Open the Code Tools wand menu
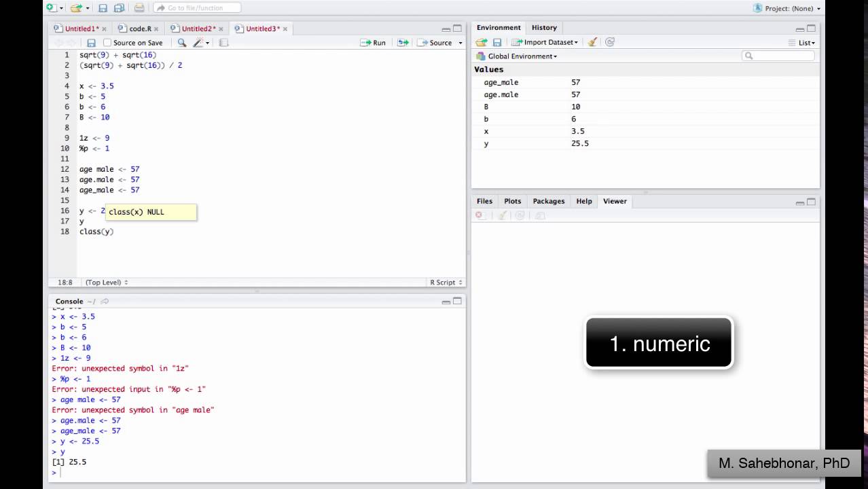This screenshot has height=489, width=868. (200, 43)
